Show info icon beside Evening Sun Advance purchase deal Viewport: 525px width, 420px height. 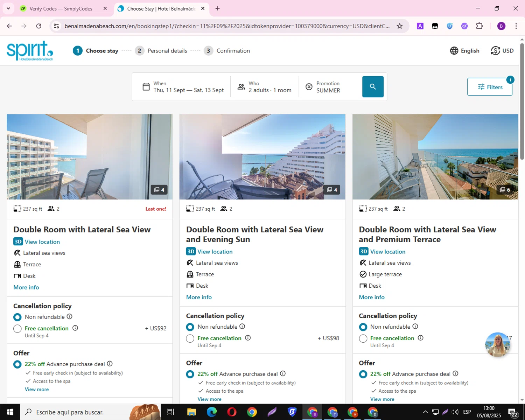pos(283,373)
